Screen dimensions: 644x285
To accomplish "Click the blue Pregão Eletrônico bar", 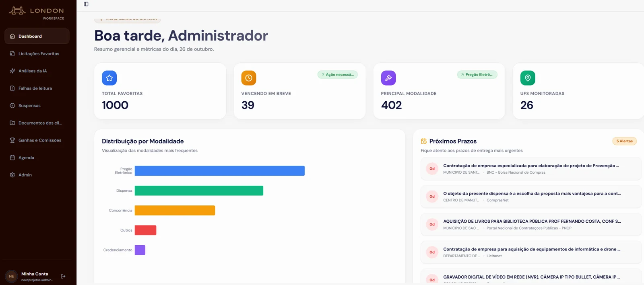I will tap(220, 171).
